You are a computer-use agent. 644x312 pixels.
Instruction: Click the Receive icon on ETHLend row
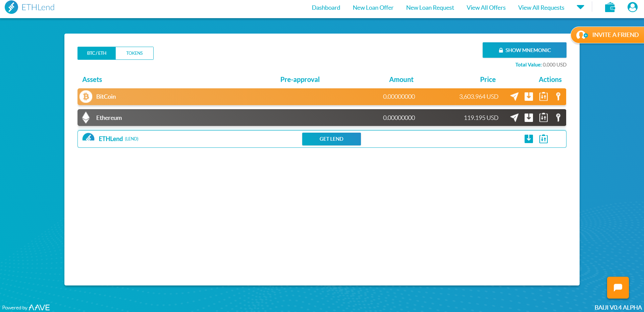529,139
